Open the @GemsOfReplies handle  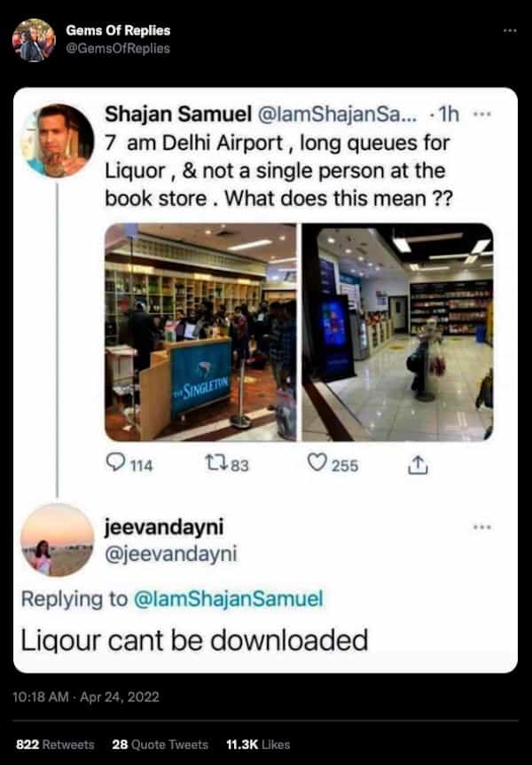(118, 48)
